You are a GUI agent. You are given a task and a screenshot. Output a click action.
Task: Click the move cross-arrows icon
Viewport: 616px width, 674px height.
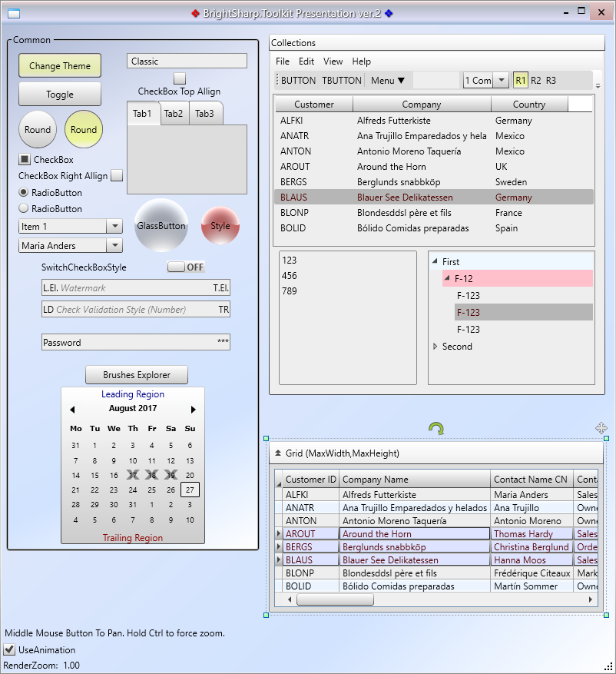[601, 428]
